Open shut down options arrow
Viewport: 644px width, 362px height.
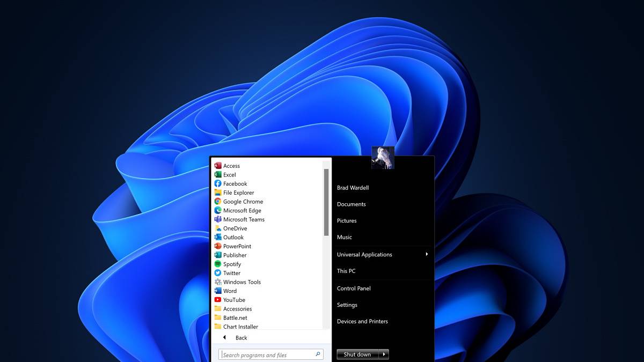click(384, 354)
